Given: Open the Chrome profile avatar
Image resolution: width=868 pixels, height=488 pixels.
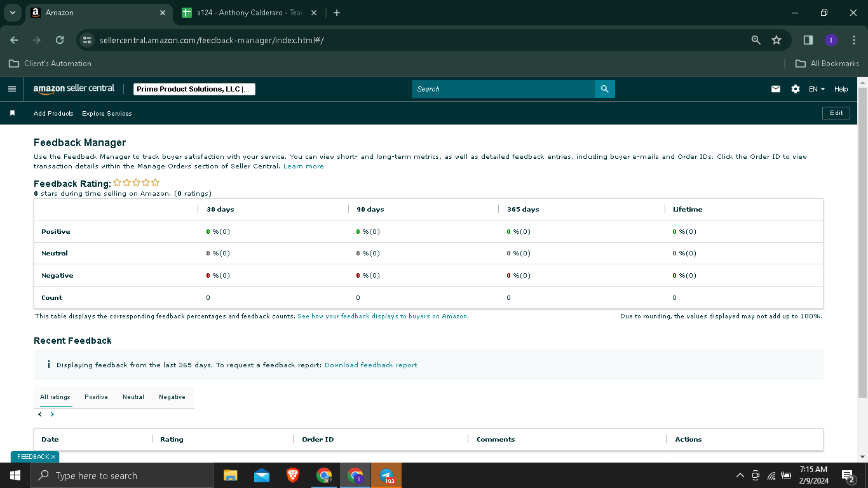Looking at the screenshot, I should click(x=831, y=40).
